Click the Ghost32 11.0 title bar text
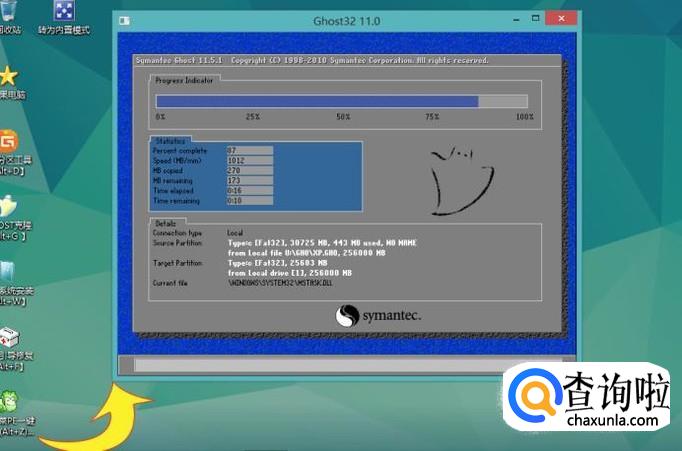The width and height of the screenshot is (682, 451). click(x=346, y=21)
